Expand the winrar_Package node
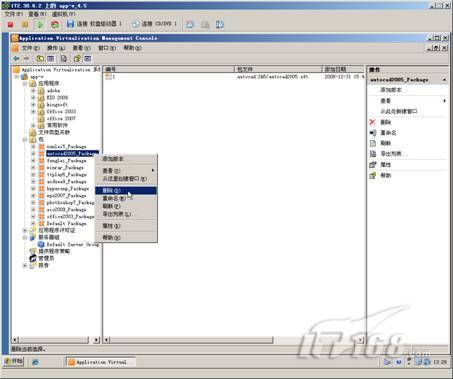 pyautogui.click(x=33, y=168)
